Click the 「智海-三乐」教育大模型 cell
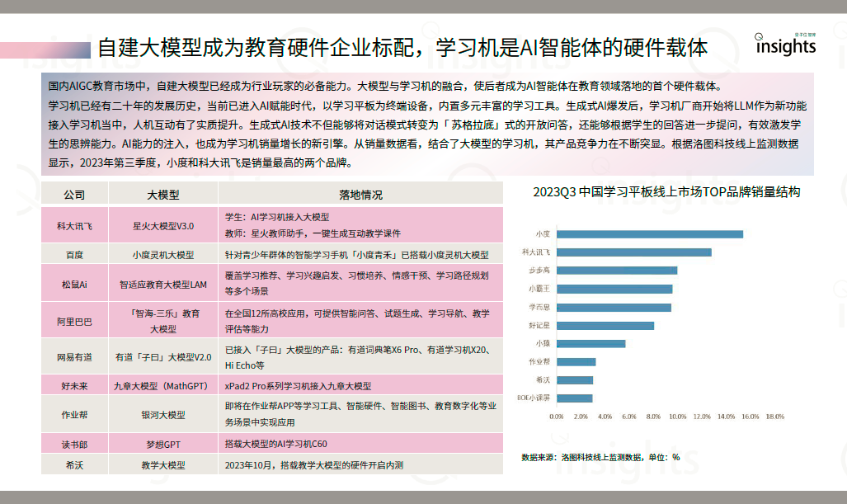Image resolution: width=847 pixels, height=504 pixels. (163, 322)
